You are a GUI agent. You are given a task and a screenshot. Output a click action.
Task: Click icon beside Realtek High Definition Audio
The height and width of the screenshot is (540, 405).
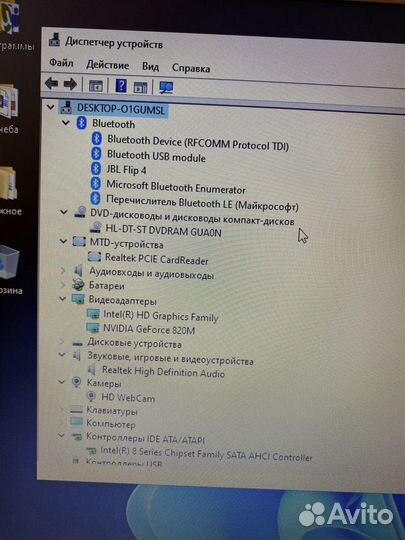[x=92, y=370]
